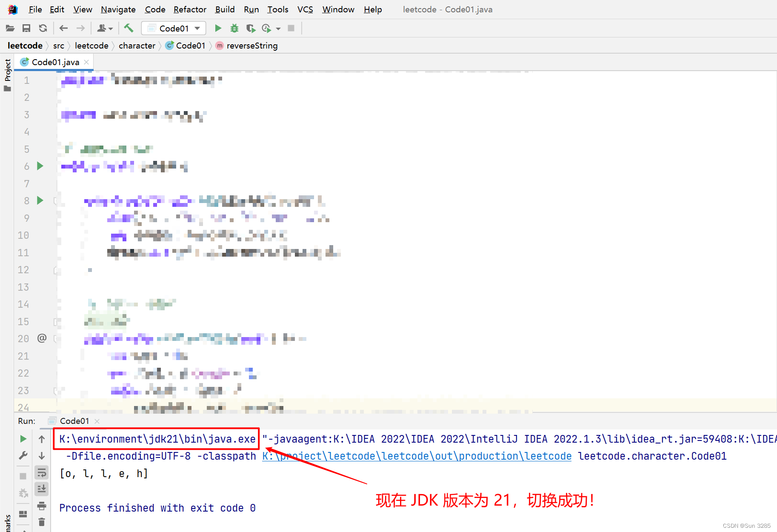Open file icon in main toolbar
The height and width of the screenshot is (532, 777).
(10, 28)
